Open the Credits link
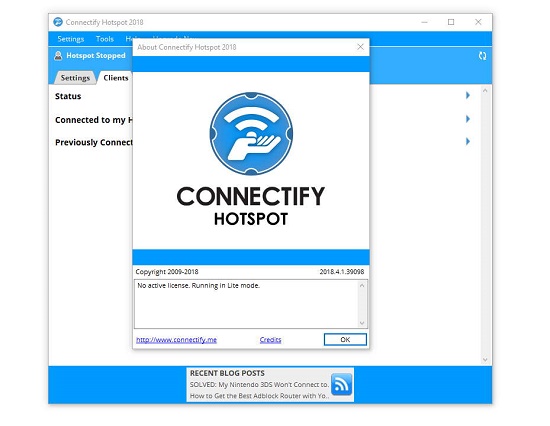Screen dimensions: 550x426 point(270,340)
